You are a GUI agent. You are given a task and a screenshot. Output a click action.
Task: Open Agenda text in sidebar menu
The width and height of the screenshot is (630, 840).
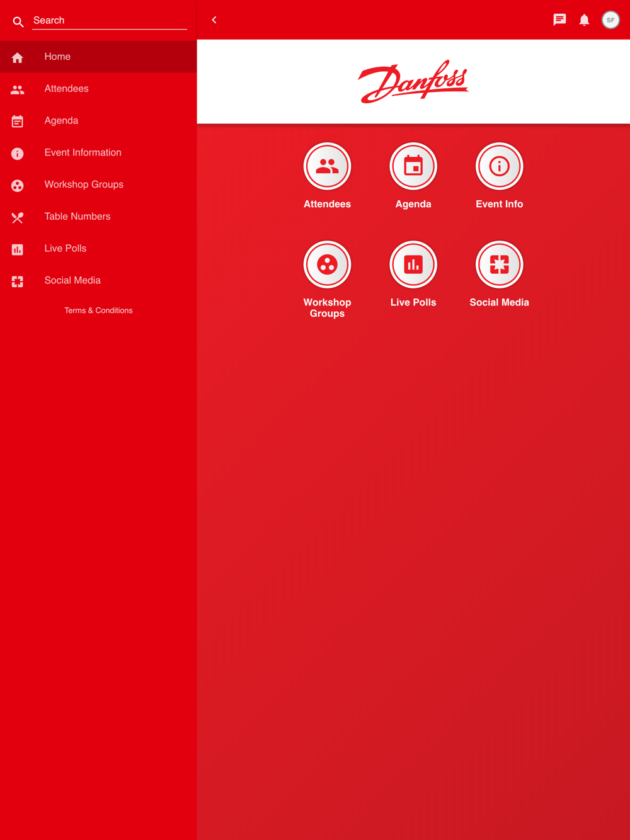(x=61, y=121)
